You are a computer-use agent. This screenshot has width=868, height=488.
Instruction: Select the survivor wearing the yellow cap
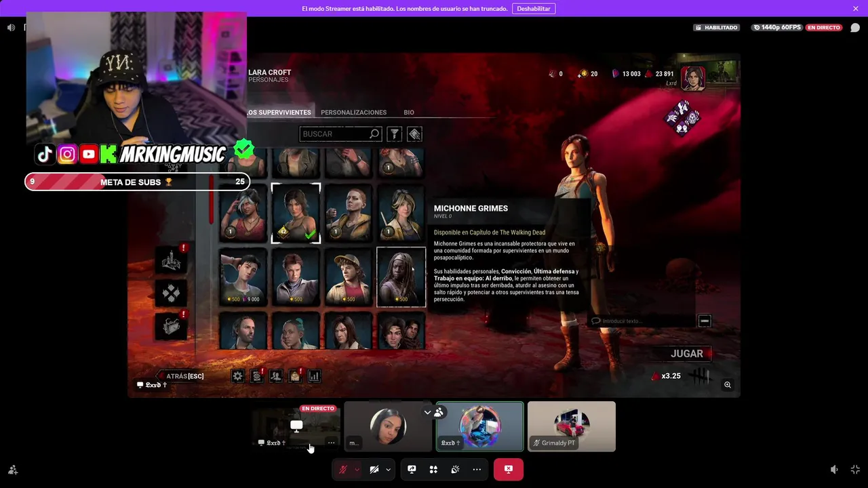pyautogui.click(x=349, y=277)
